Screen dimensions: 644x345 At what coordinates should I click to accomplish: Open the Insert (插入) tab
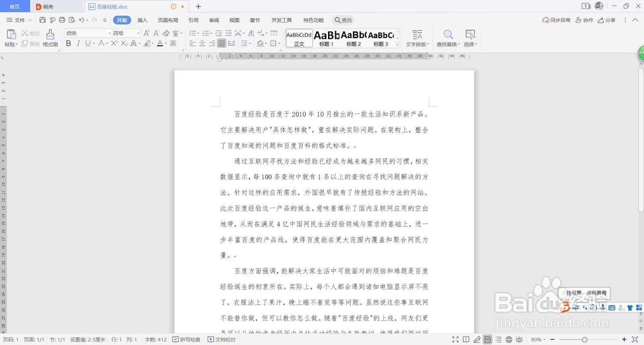tap(142, 20)
